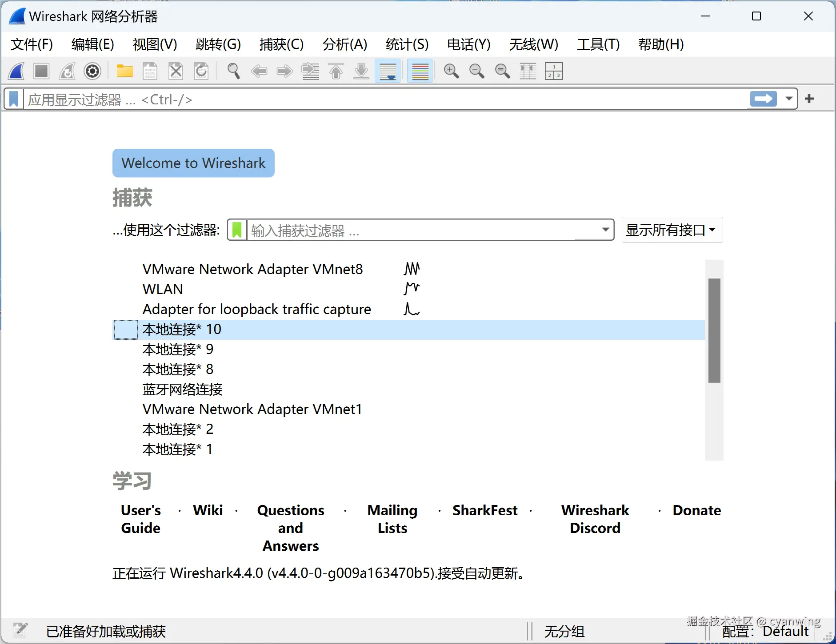Viewport: 836px width, 644px height.
Task: Select 本地连接* 2 interface
Action: (409, 429)
